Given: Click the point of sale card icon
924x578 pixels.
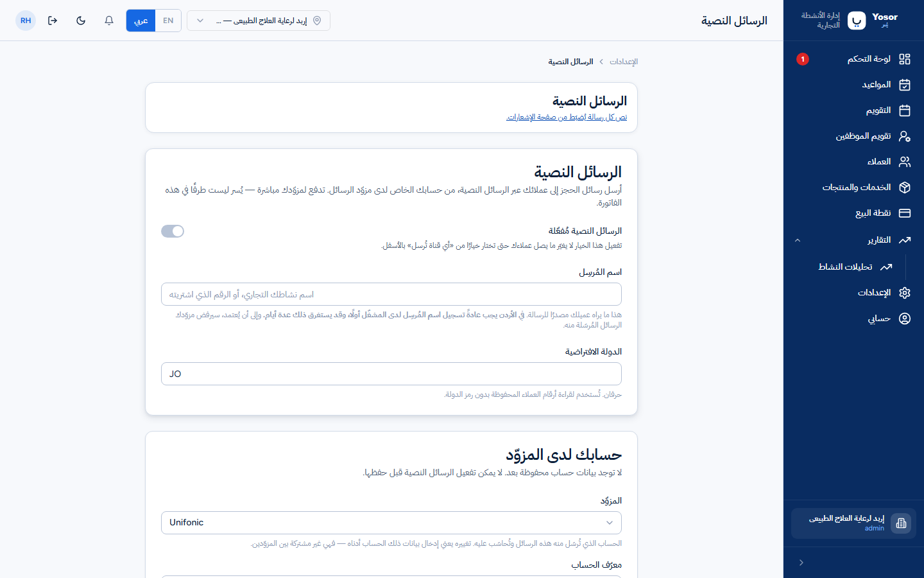Looking at the screenshot, I should pos(905,213).
